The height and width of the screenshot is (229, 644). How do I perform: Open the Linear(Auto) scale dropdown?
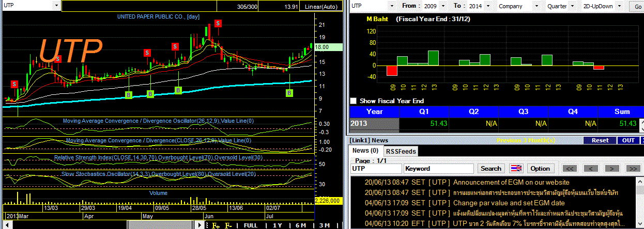[321, 6]
